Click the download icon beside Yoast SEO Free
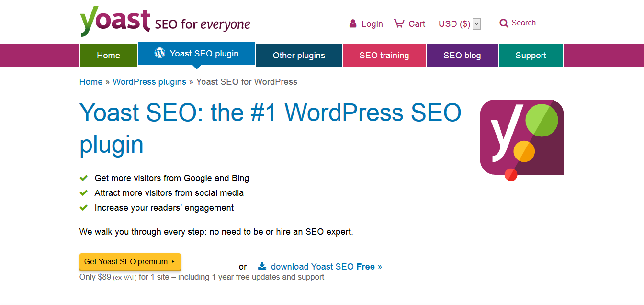The image size is (644, 305). coord(262,266)
